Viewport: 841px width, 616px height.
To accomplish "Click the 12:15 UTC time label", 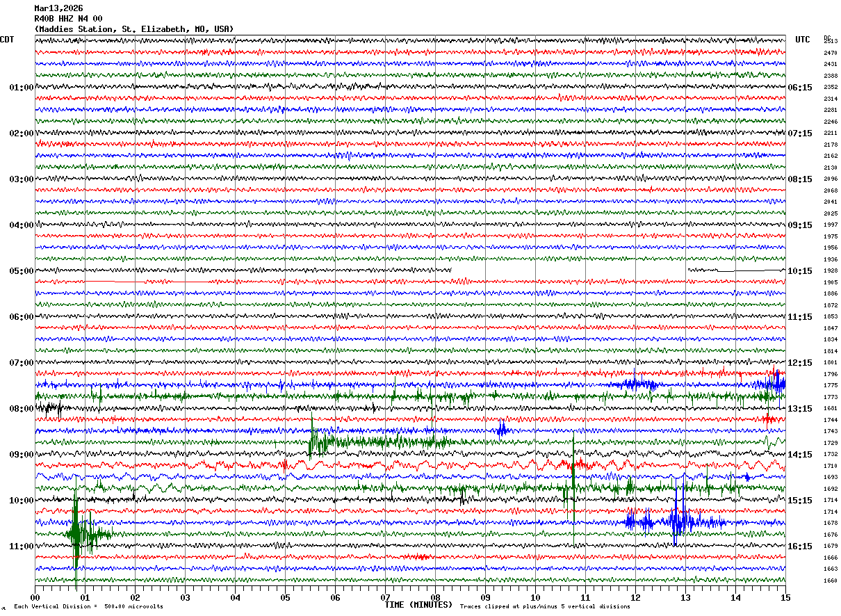I will (x=799, y=363).
